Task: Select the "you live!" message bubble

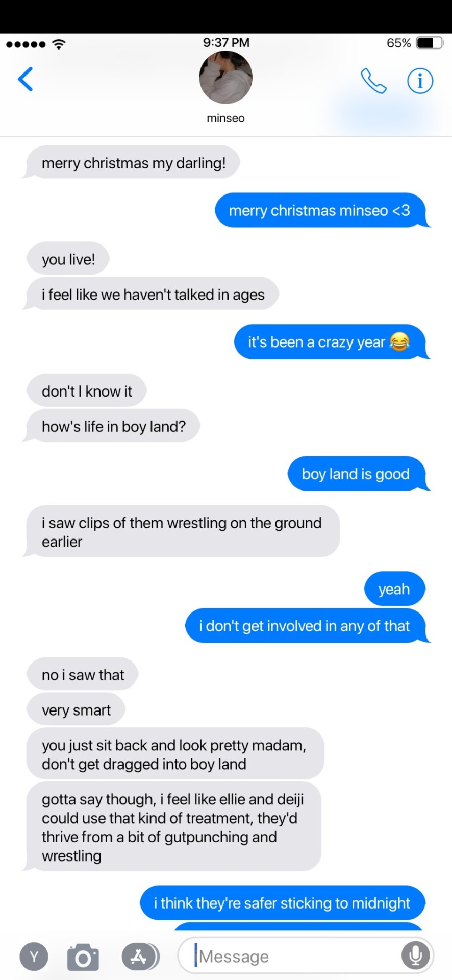Action: pos(68,259)
